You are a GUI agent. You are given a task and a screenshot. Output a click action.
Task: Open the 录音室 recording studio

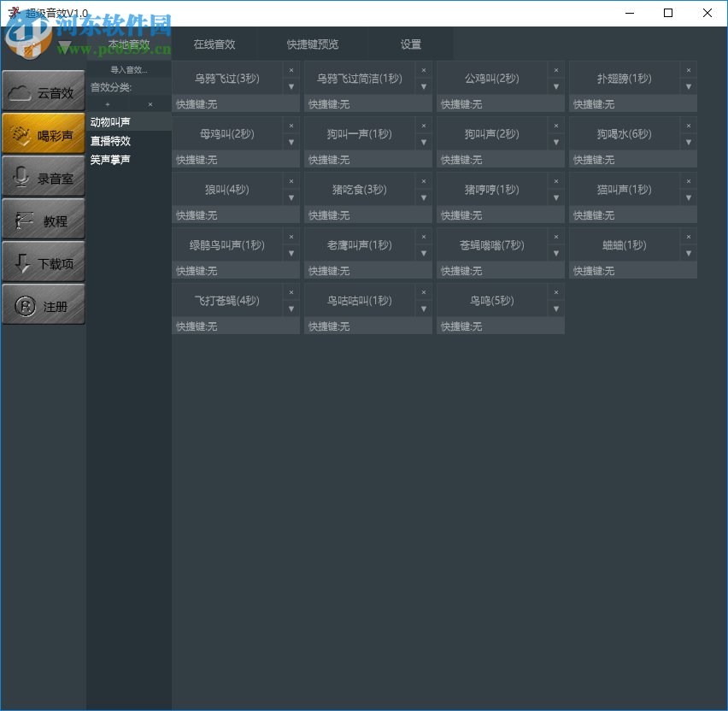[44, 176]
